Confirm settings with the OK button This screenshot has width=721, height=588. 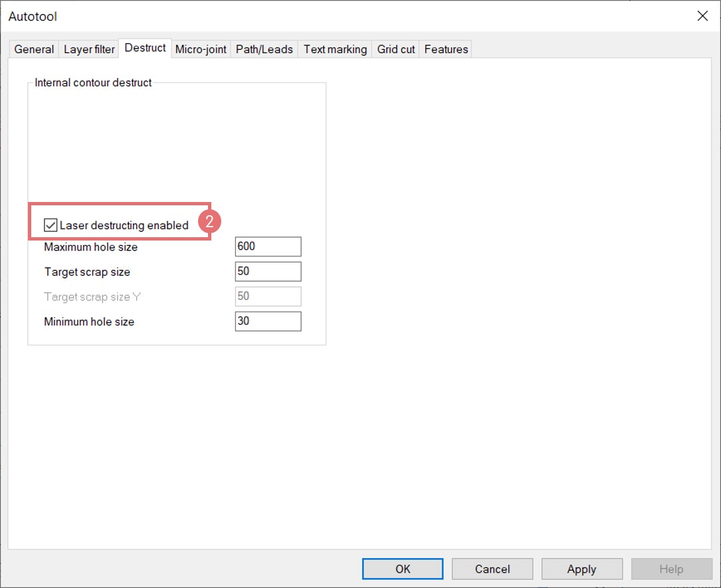coord(403,569)
